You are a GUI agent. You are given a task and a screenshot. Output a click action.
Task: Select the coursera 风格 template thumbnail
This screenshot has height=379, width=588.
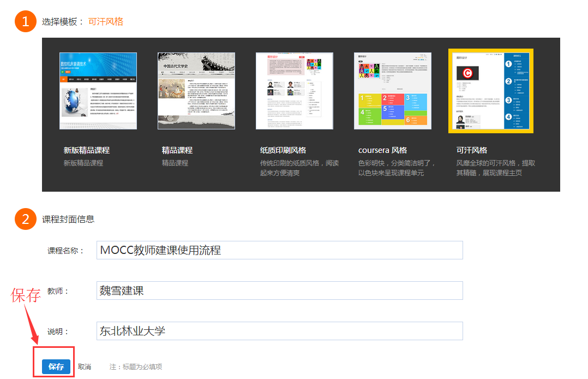click(393, 91)
